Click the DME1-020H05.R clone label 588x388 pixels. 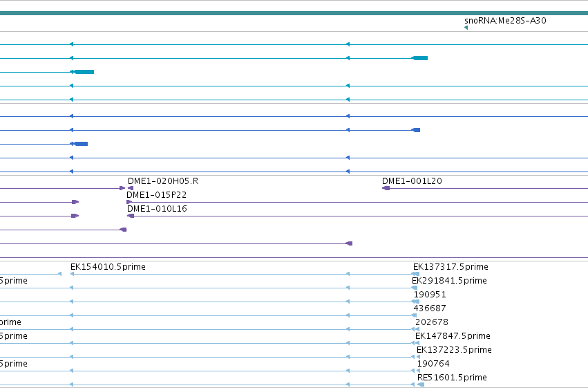tap(163, 181)
